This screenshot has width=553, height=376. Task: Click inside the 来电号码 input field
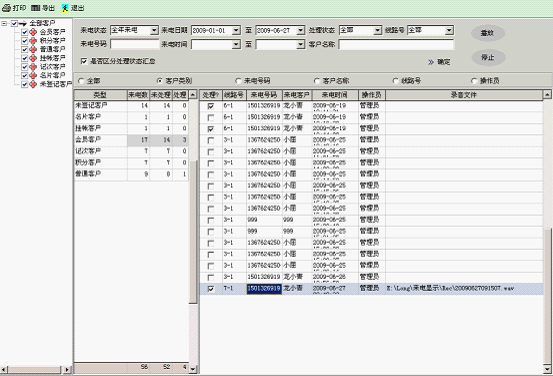(135, 44)
